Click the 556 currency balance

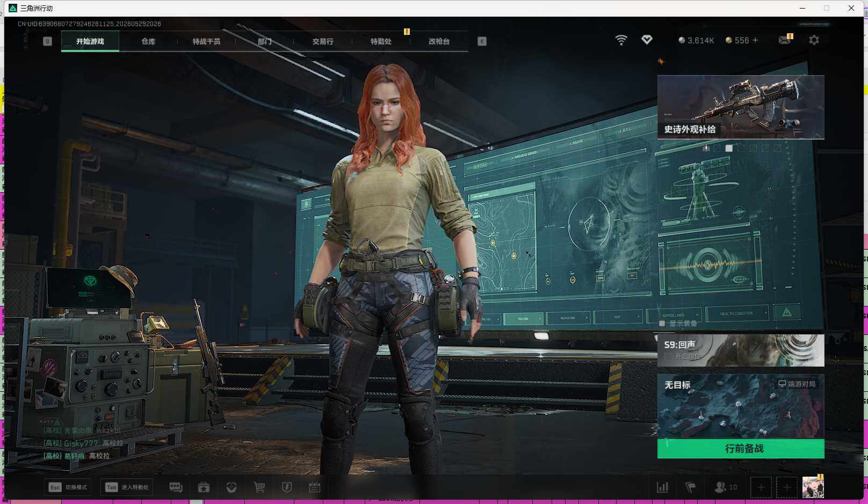[742, 40]
